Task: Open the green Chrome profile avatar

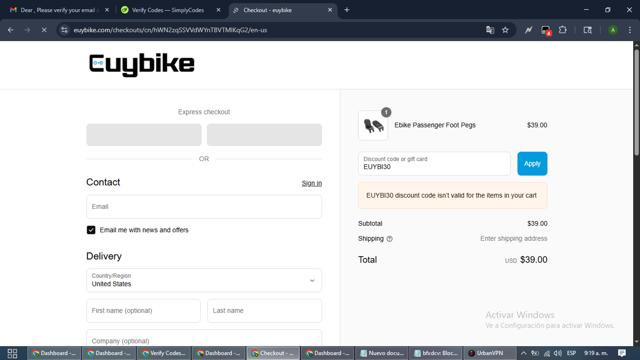Action: coord(613,30)
